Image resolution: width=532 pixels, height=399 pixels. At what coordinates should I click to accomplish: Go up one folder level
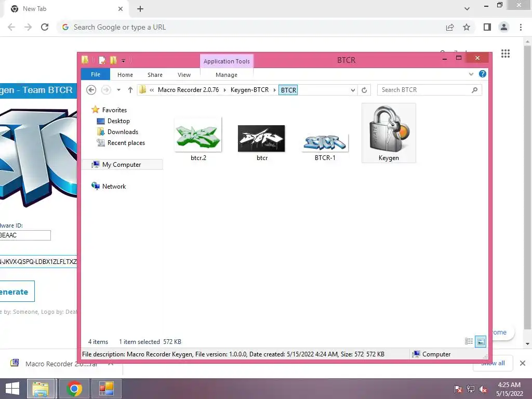point(130,90)
